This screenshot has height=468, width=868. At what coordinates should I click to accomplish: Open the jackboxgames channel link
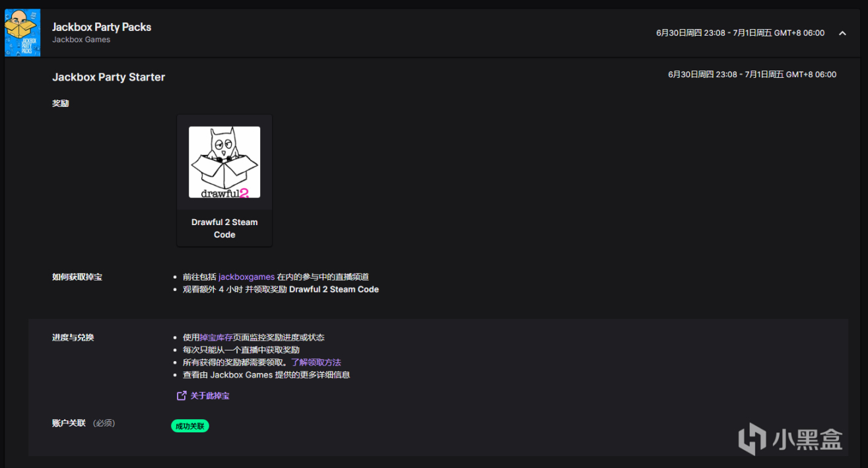tap(246, 277)
